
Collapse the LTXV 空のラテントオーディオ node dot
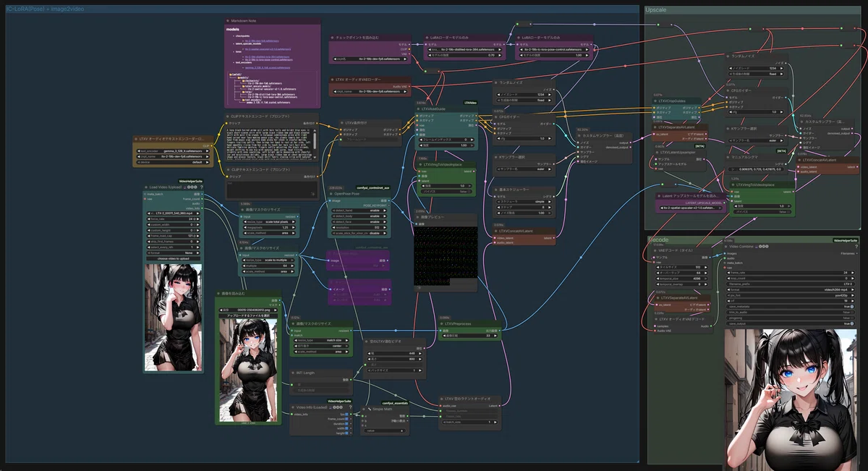(x=443, y=399)
